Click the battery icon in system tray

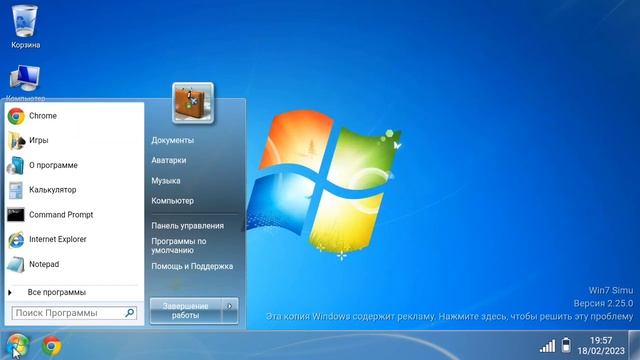[566, 345]
